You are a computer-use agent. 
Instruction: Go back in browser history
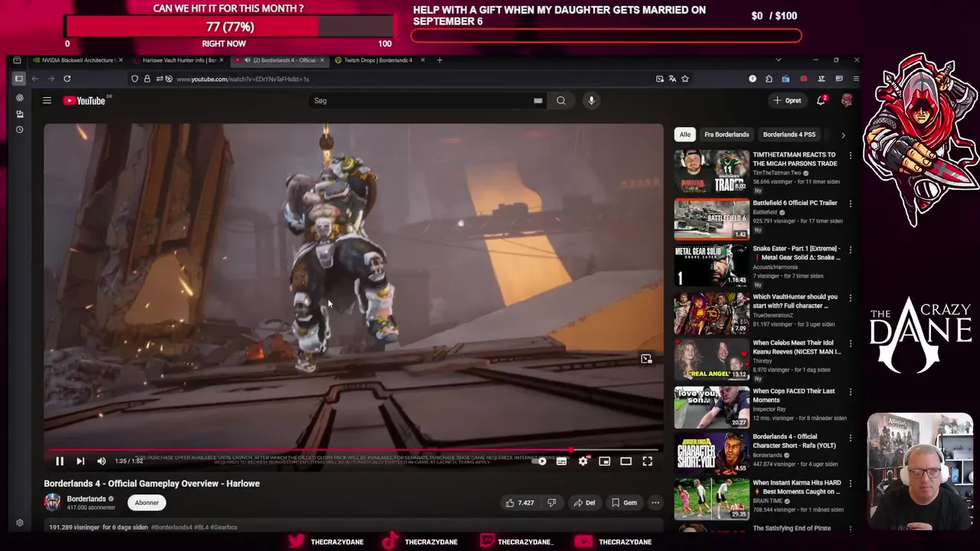[35, 79]
